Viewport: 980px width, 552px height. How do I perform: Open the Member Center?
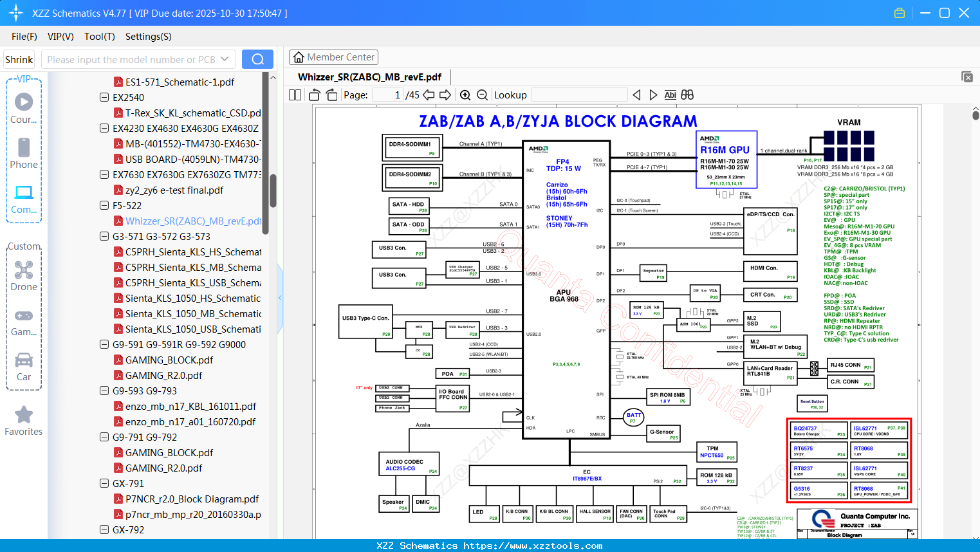point(333,57)
